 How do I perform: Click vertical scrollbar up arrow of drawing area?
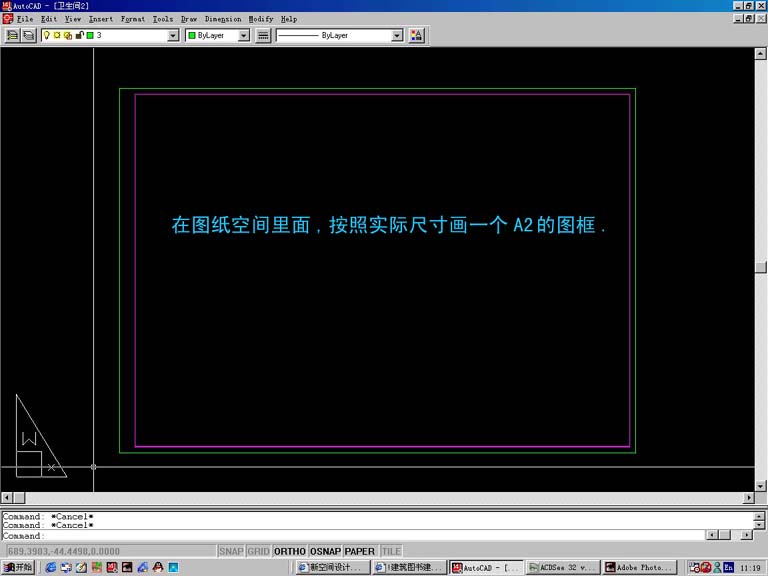tap(760, 53)
